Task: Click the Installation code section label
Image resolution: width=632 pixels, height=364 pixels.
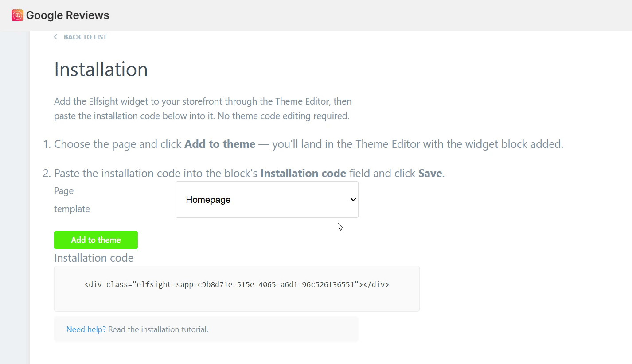Action: click(x=94, y=258)
